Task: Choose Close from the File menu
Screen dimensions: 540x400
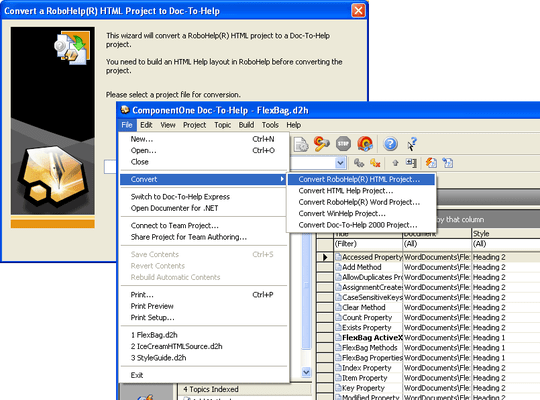Action: click(x=203, y=162)
